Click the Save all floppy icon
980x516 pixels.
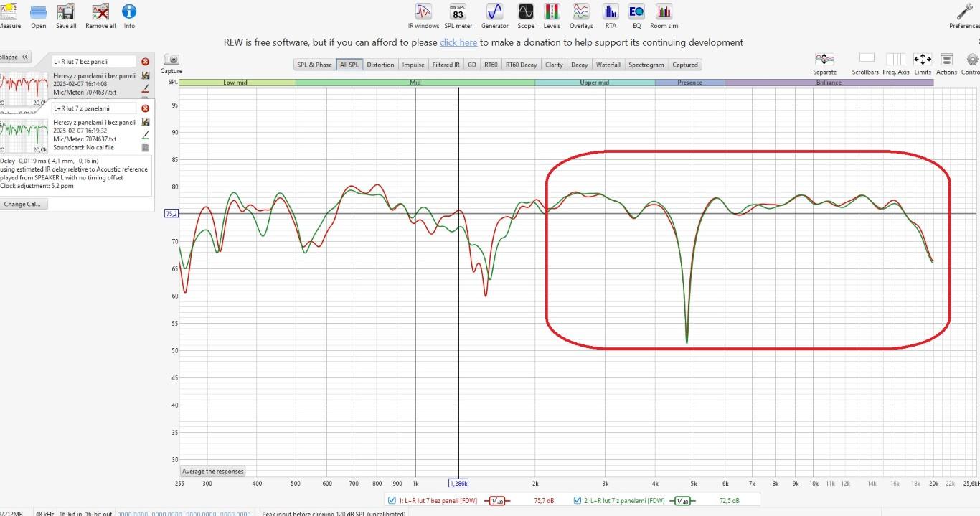coord(66,11)
